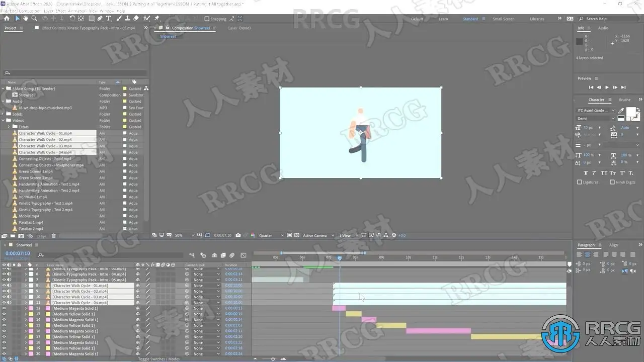Toggle the Ligatures checkbox
The width and height of the screenshot is (644, 362).
click(x=580, y=182)
